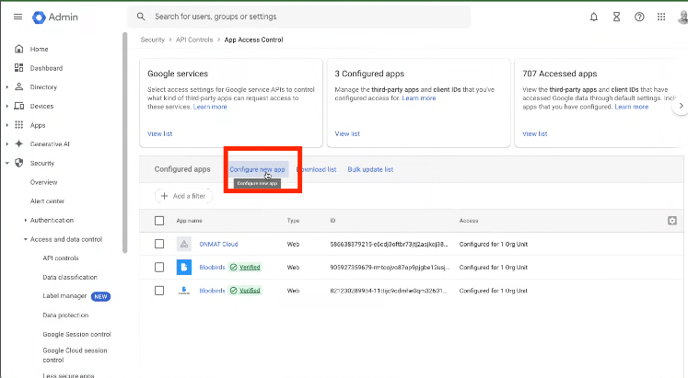Expand the Authentication submenu
Viewport: 688px width, 378px height.
click(25, 220)
